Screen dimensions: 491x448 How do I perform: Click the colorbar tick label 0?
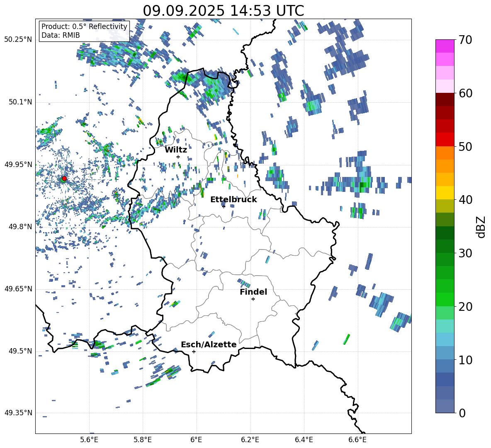click(462, 413)
